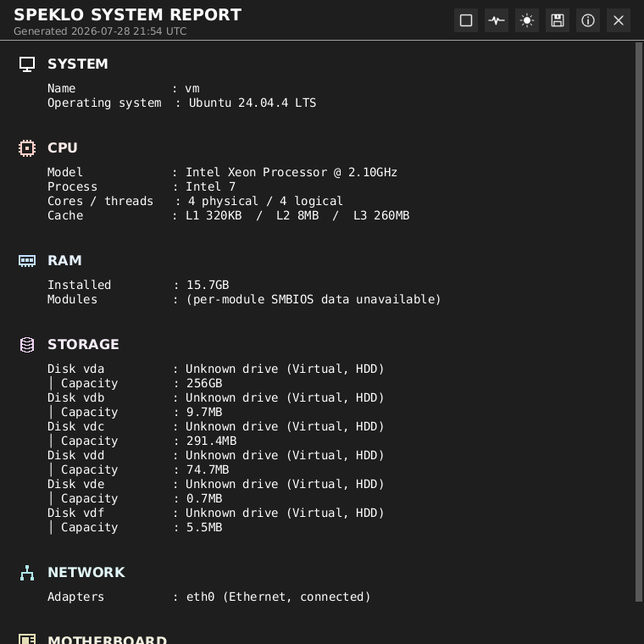This screenshot has height=644, width=644.
Task: Save report using floppy disk icon
Action: [x=558, y=20]
